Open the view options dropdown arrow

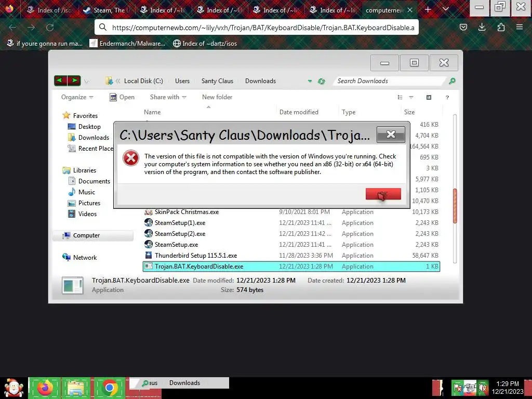tap(411, 97)
